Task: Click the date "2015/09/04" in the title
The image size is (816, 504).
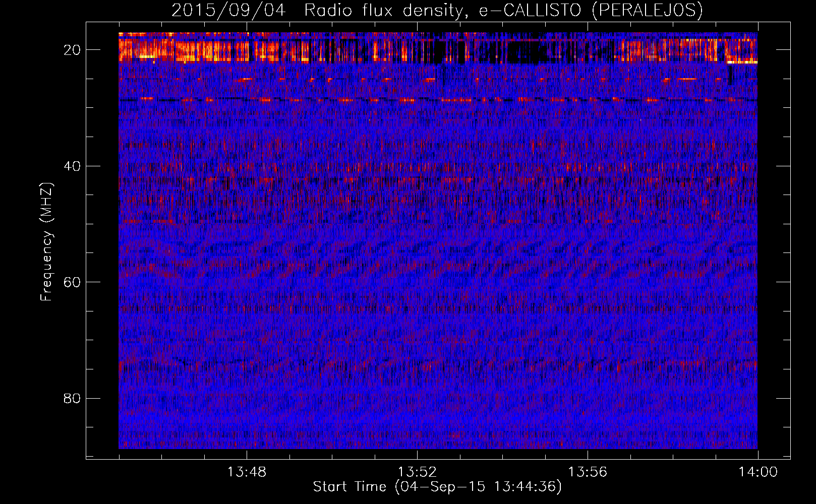Action: coord(228,10)
